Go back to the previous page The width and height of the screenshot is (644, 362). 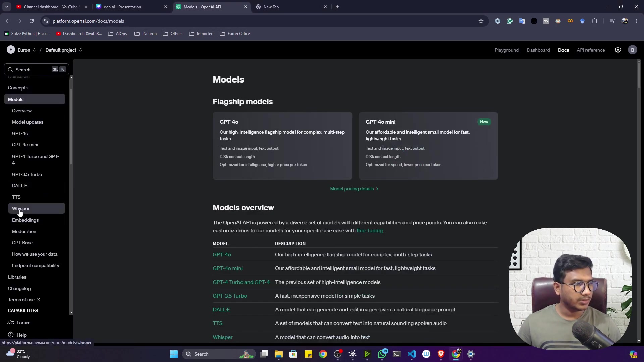tap(7, 21)
